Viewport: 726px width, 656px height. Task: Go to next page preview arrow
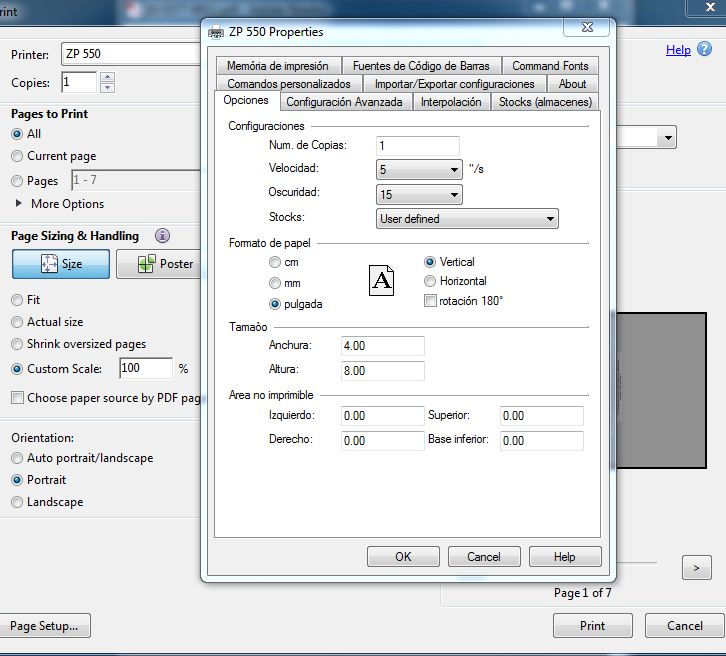[696, 568]
